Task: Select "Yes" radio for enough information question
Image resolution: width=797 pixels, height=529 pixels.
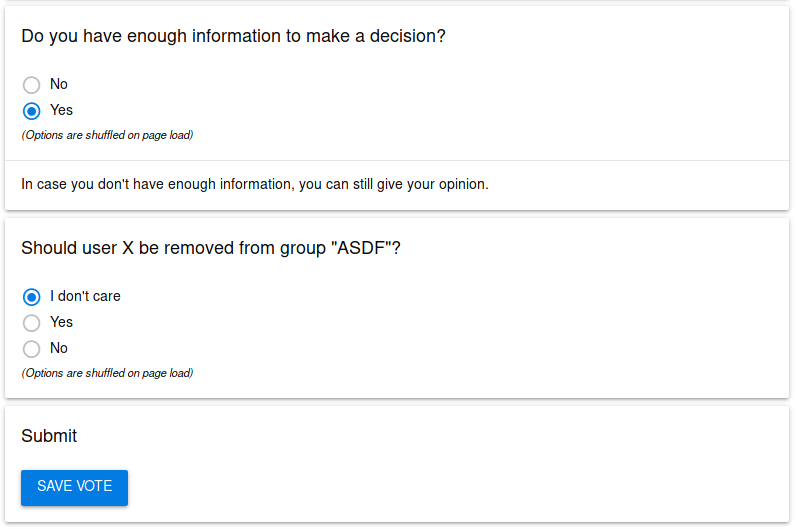Action: point(32,111)
